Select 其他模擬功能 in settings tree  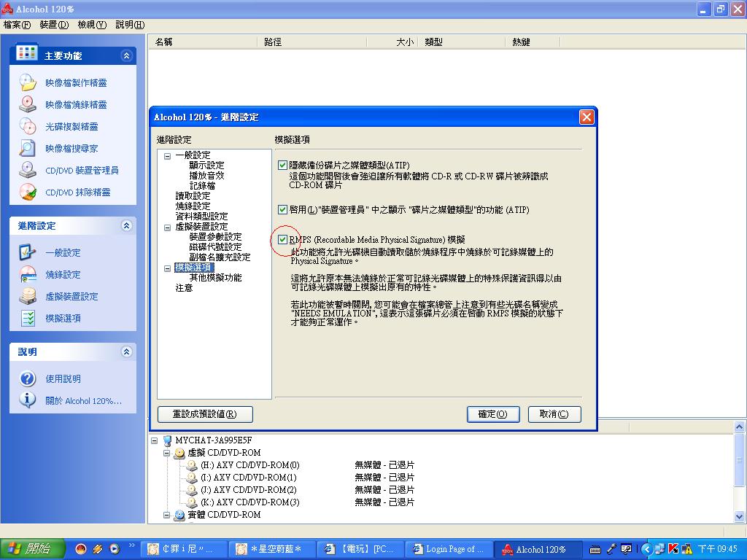click(x=215, y=278)
